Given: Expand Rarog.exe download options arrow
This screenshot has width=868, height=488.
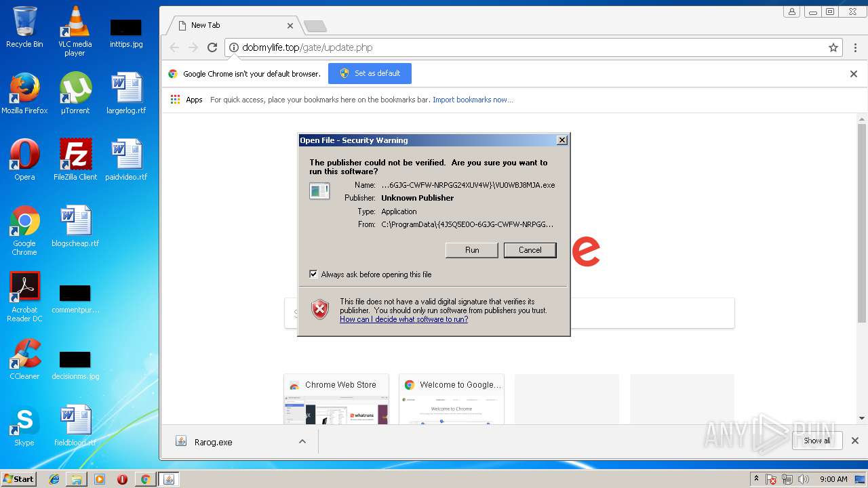Looking at the screenshot, I should [x=302, y=441].
